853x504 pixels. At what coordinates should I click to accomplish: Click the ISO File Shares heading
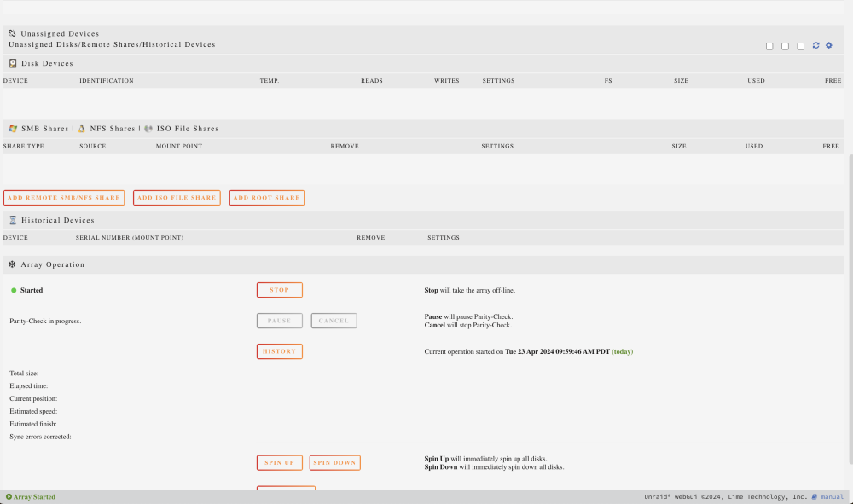188,129
